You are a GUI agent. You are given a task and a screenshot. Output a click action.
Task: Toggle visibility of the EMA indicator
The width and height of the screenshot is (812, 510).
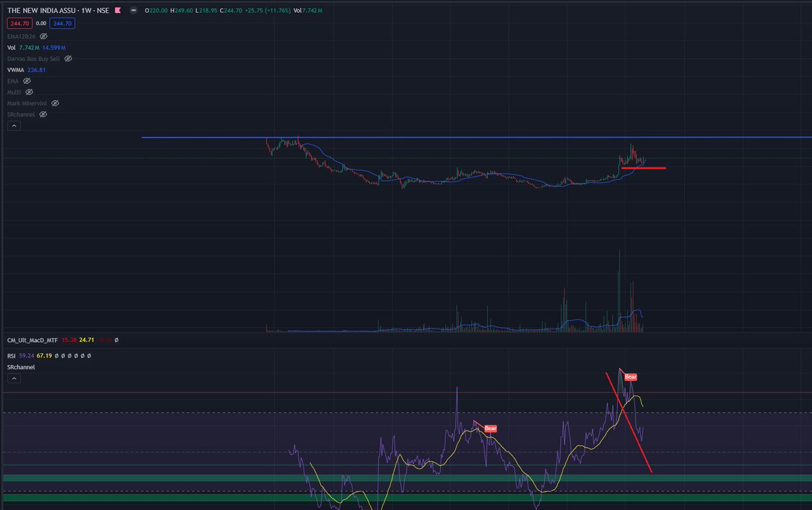(27, 81)
